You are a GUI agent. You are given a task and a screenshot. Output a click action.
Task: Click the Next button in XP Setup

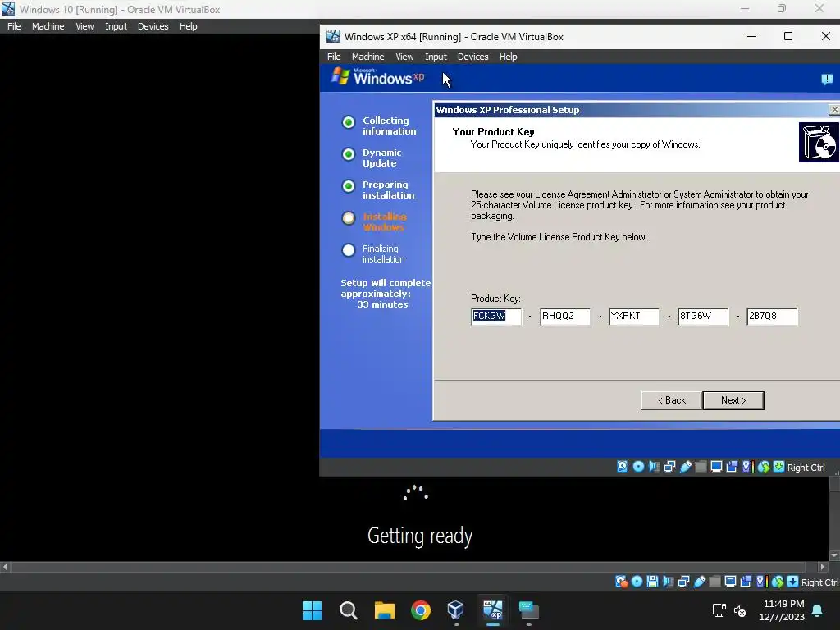(733, 400)
